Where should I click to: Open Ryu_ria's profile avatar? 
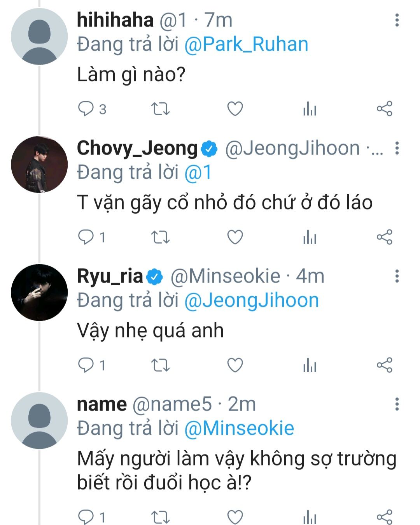click(39, 292)
